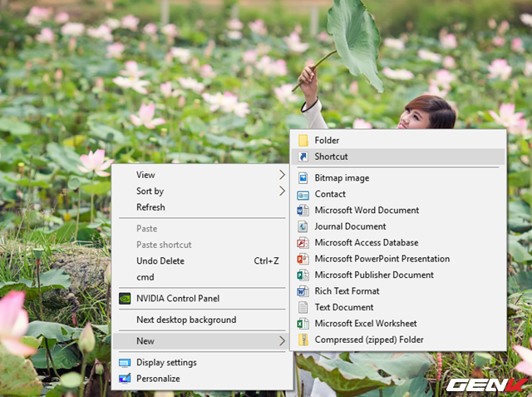The height and width of the screenshot is (397, 532).
Task: Click the PowerPoint Presentation icon
Action: 303,259
